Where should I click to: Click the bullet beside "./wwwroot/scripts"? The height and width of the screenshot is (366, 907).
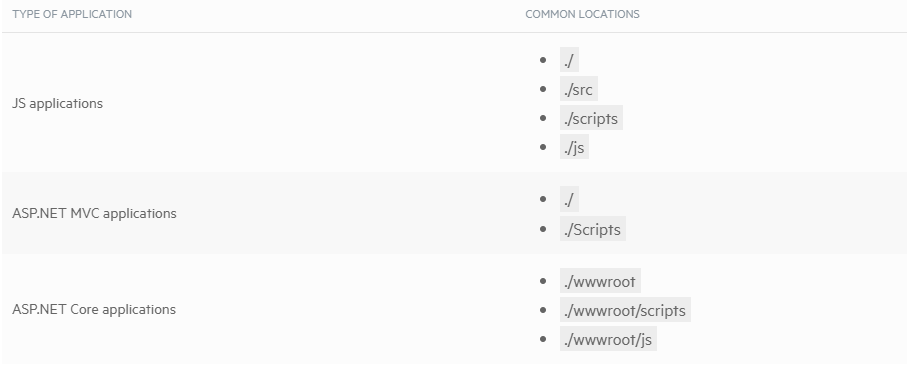(x=543, y=310)
